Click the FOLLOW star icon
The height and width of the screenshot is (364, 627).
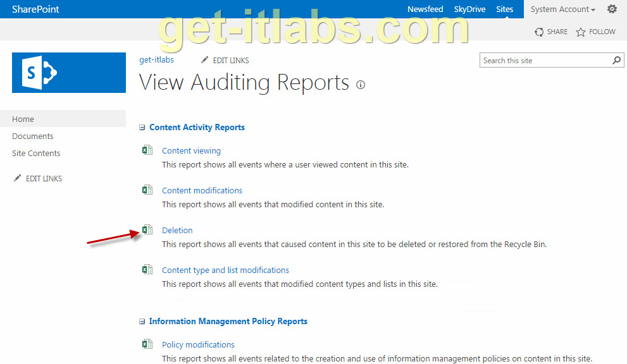point(581,32)
